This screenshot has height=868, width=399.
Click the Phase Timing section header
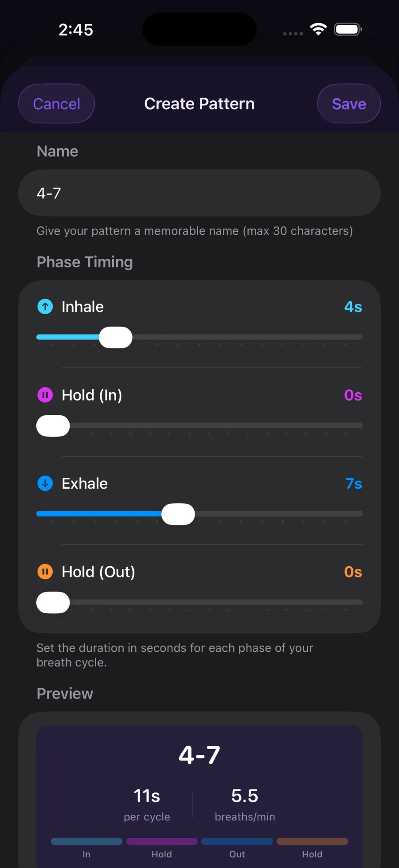[85, 262]
